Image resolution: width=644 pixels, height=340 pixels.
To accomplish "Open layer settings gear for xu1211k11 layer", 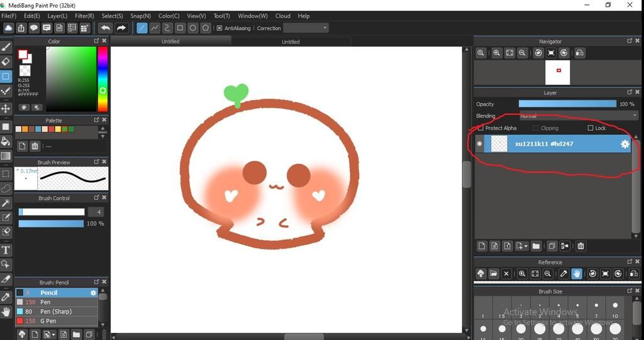I will point(625,144).
